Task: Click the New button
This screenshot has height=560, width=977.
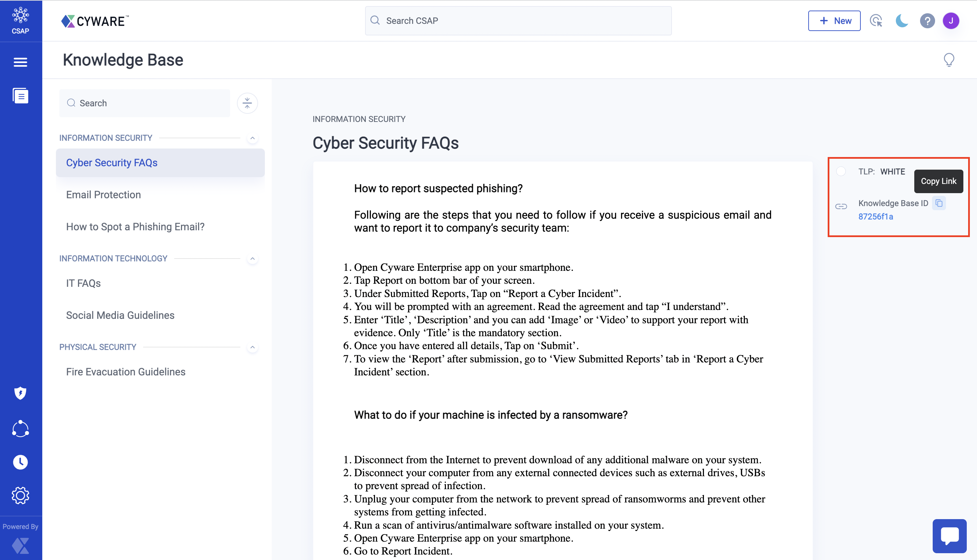Action: point(834,21)
